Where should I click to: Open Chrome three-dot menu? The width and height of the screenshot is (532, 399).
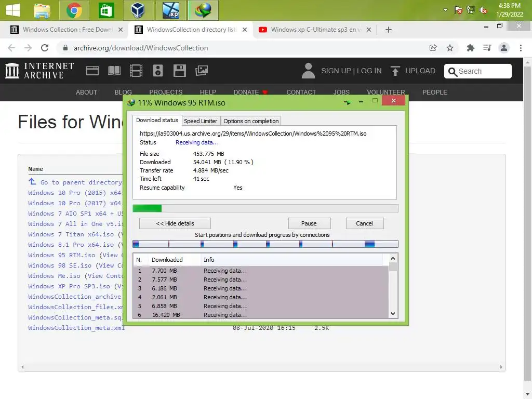(x=521, y=48)
